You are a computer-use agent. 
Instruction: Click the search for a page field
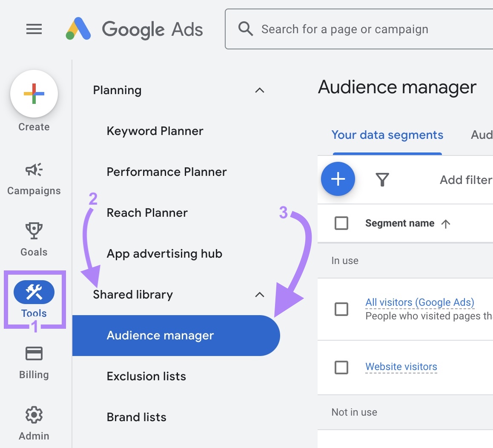pyautogui.click(x=345, y=29)
